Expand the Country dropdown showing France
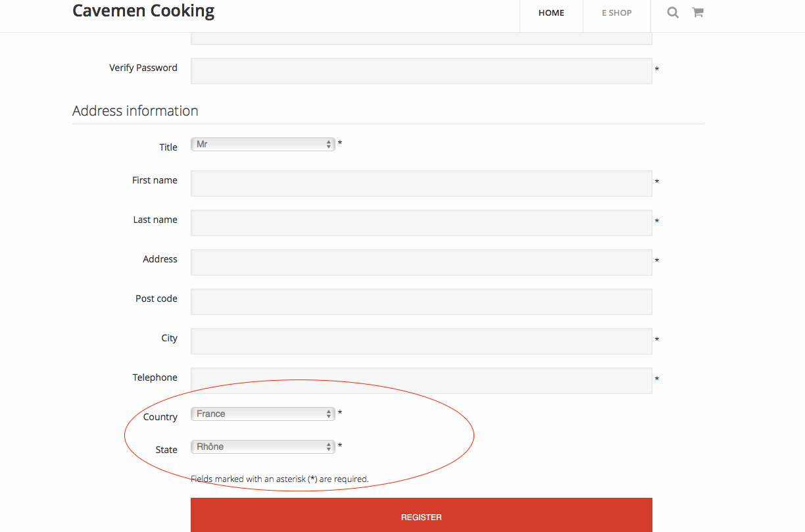This screenshot has height=532, width=805. [x=263, y=414]
